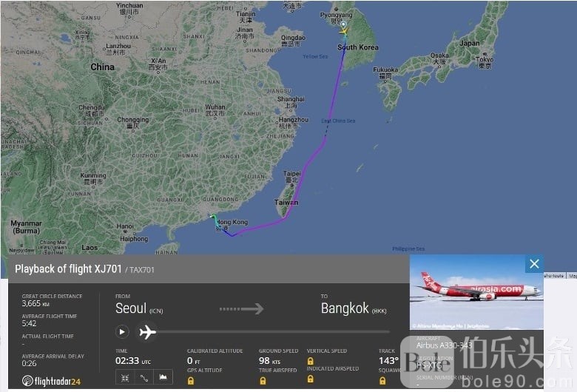Click the GPS Altitude lock icon

click(191, 381)
